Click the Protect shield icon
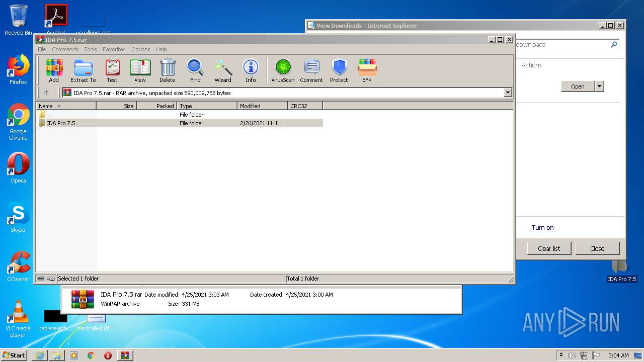 [x=339, y=70]
